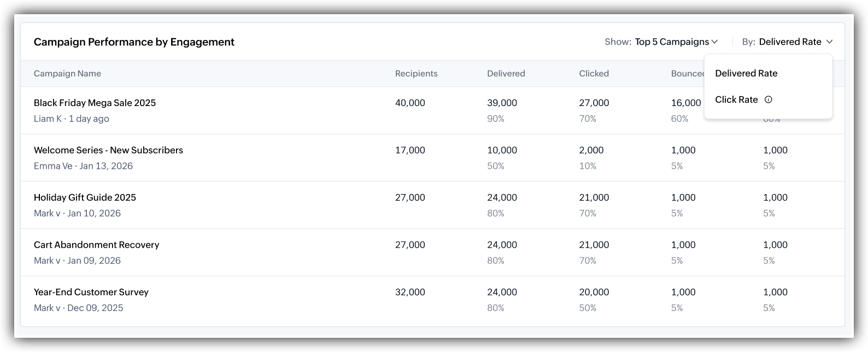Expand the By: Delivered Rate dropdown arrow
Image resolution: width=868 pixels, height=352 pixels.
829,42
